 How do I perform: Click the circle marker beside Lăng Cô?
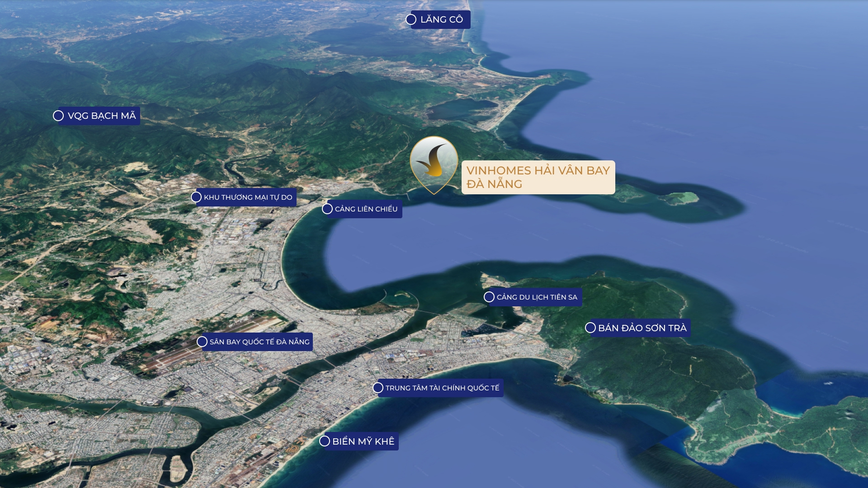coord(411,19)
